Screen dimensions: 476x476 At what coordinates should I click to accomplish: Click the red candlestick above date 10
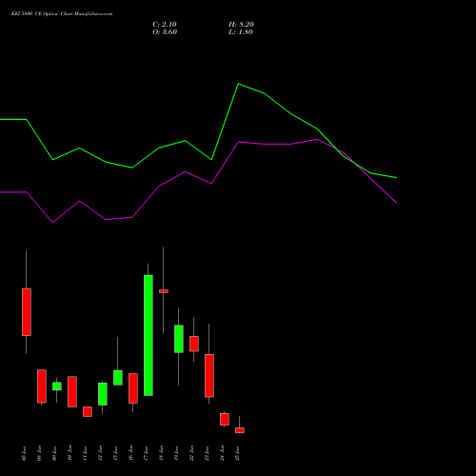point(72,391)
